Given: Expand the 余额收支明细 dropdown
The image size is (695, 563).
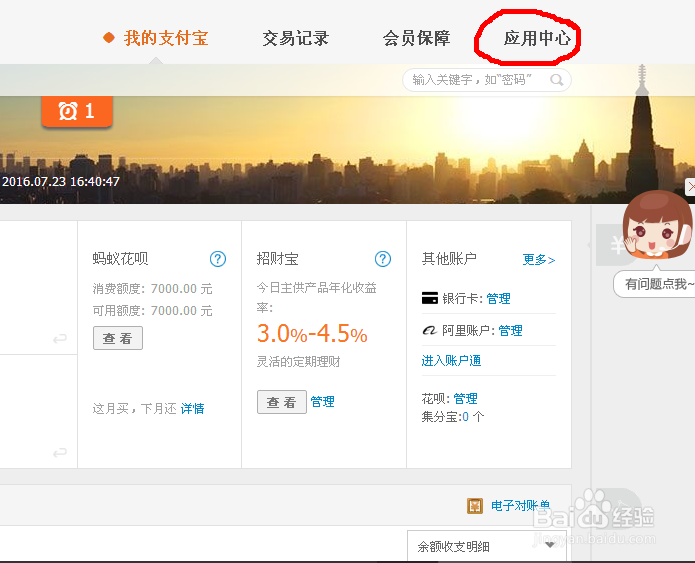Looking at the screenshot, I should [x=487, y=546].
